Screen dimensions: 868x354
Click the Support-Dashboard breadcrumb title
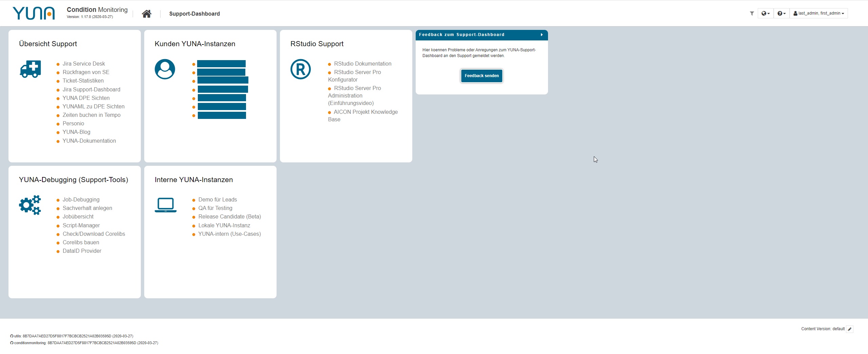point(194,14)
